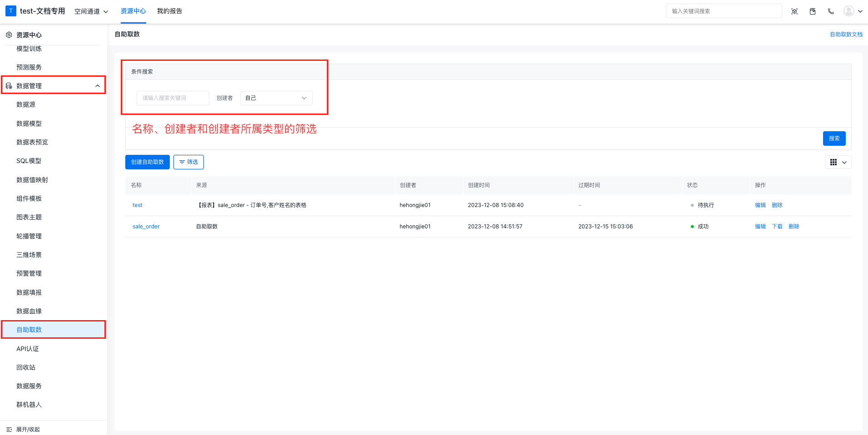
Task: Open 数据服务 in the sidebar
Action: (29, 386)
